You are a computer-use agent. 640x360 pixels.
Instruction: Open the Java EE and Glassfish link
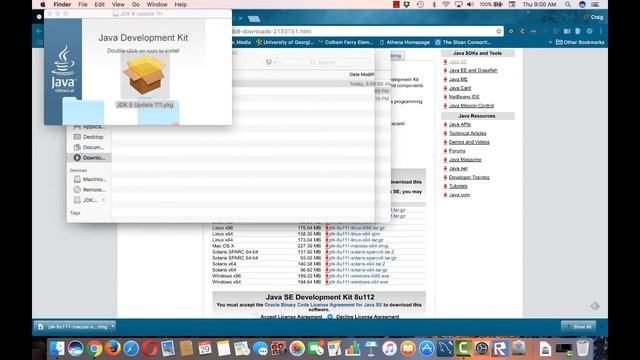[x=473, y=71]
